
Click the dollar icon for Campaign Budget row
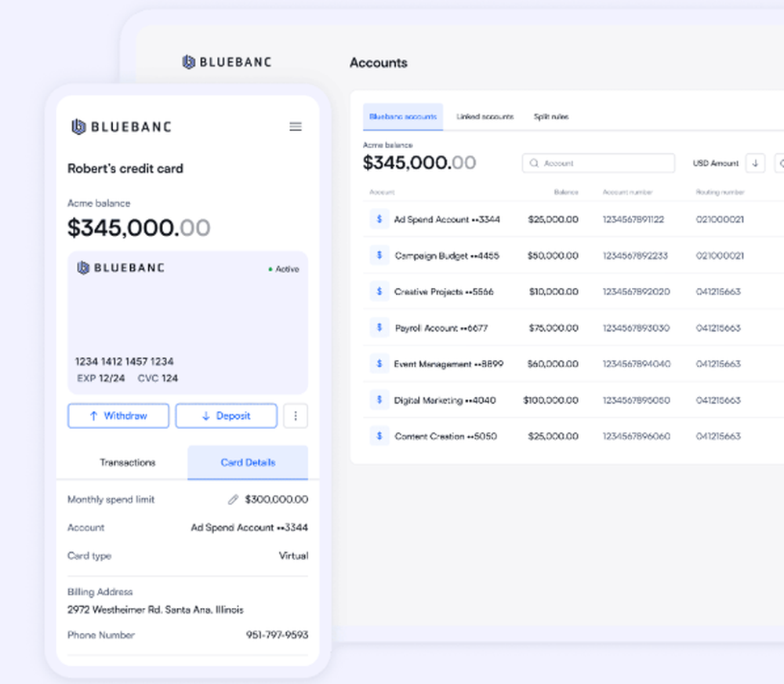379,255
